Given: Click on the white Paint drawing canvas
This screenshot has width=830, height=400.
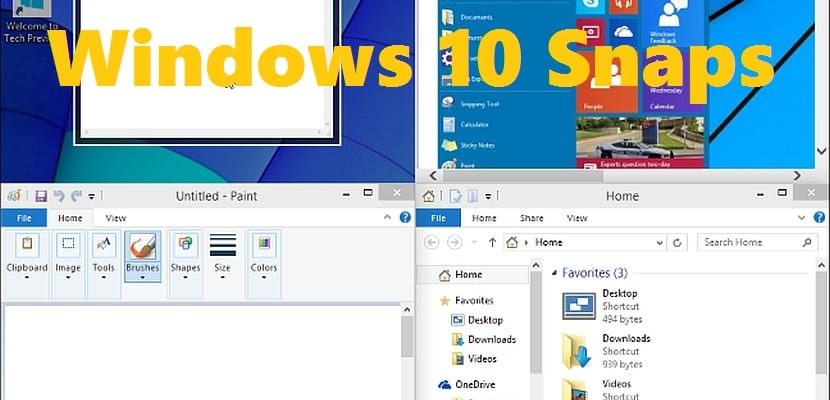Looking at the screenshot, I should [x=201, y=353].
